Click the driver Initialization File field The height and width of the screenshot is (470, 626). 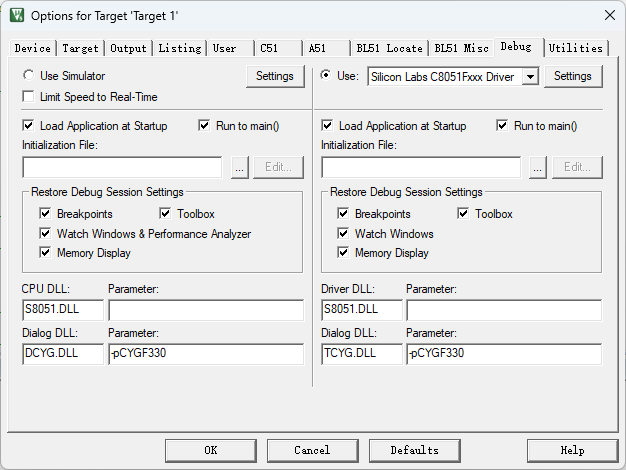[421, 167]
